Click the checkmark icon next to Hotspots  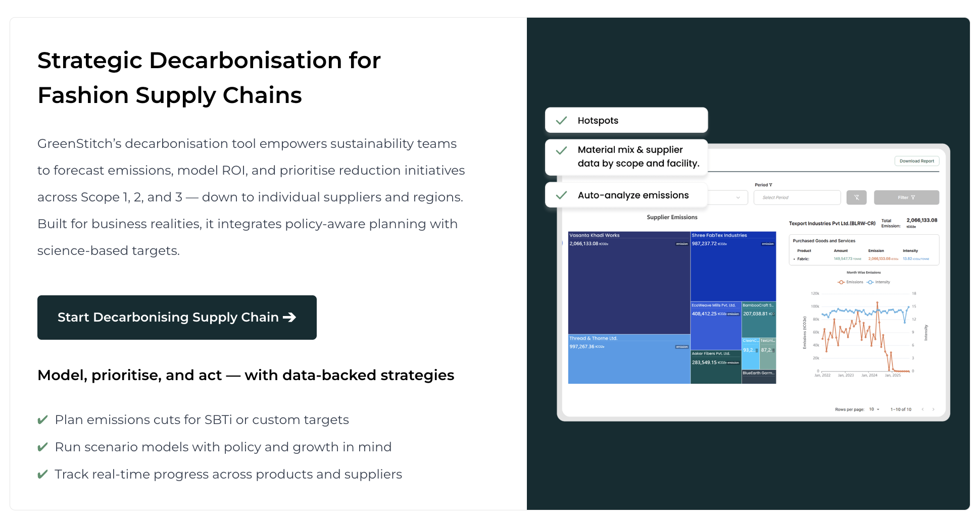561,121
